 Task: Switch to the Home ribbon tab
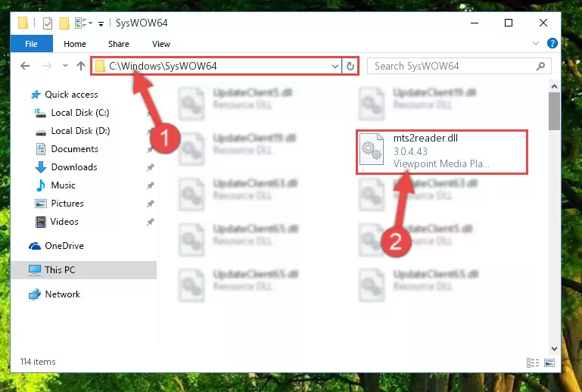(75, 44)
